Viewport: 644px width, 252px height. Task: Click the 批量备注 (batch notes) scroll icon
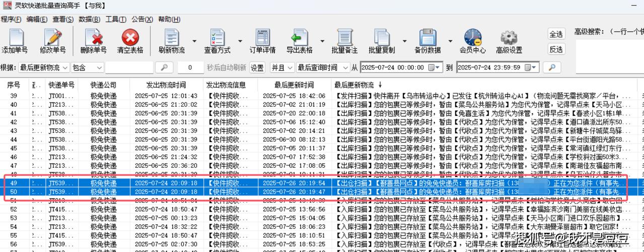(x=344, y=37)
